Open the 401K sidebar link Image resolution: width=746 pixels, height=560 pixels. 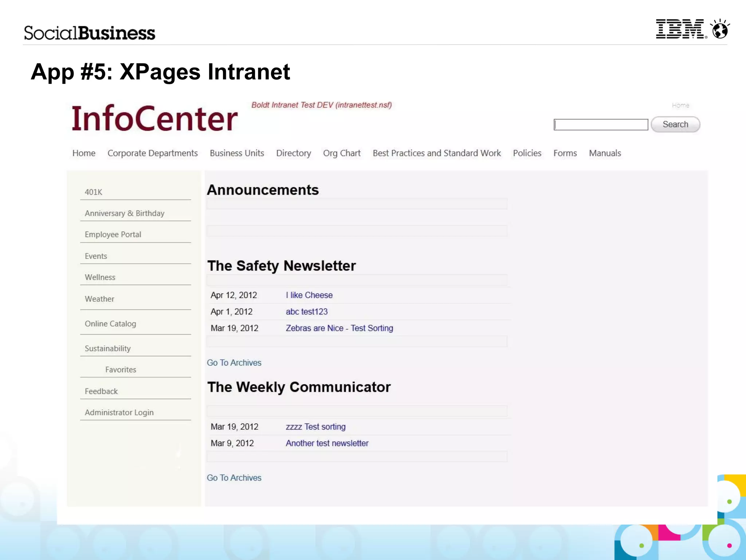(94, 192)
